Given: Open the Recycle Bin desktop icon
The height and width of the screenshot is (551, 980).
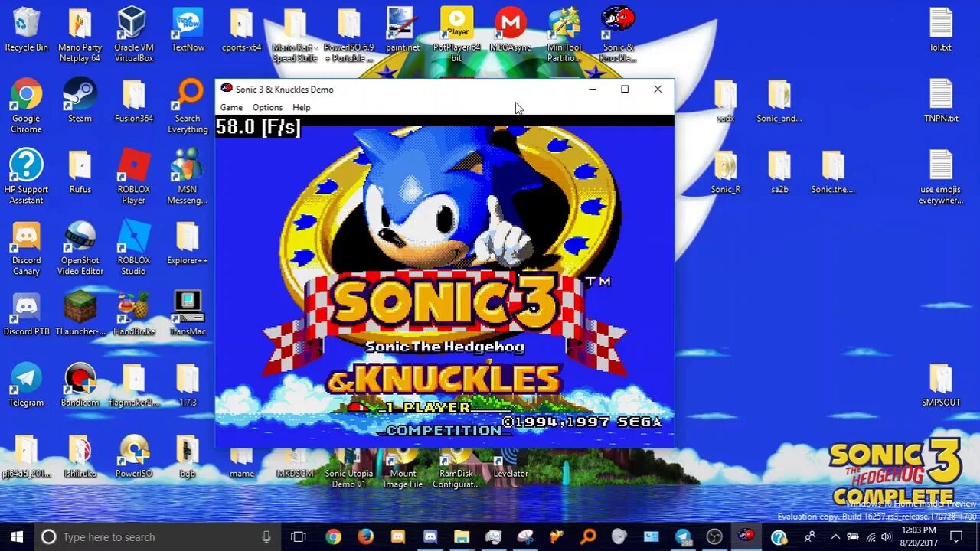Looking at the screenshot, I should (26, 30).
